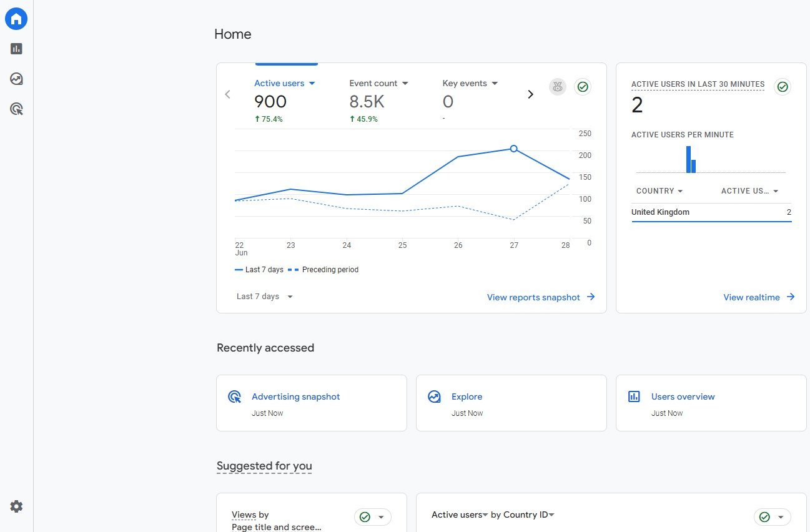The width and height of the screenshot is (810, 532).
Task: Open the Home icon in sidebar
Action: click(16, 19)
